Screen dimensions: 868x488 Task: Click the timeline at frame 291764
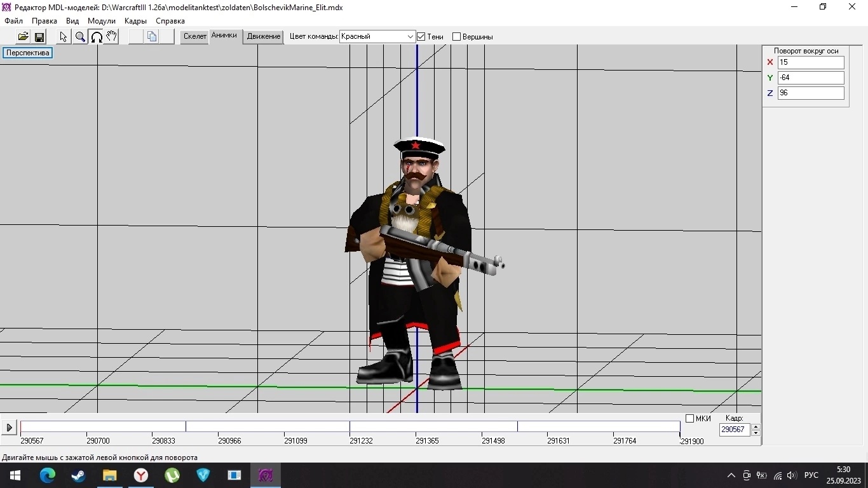(x=625, y=441)
